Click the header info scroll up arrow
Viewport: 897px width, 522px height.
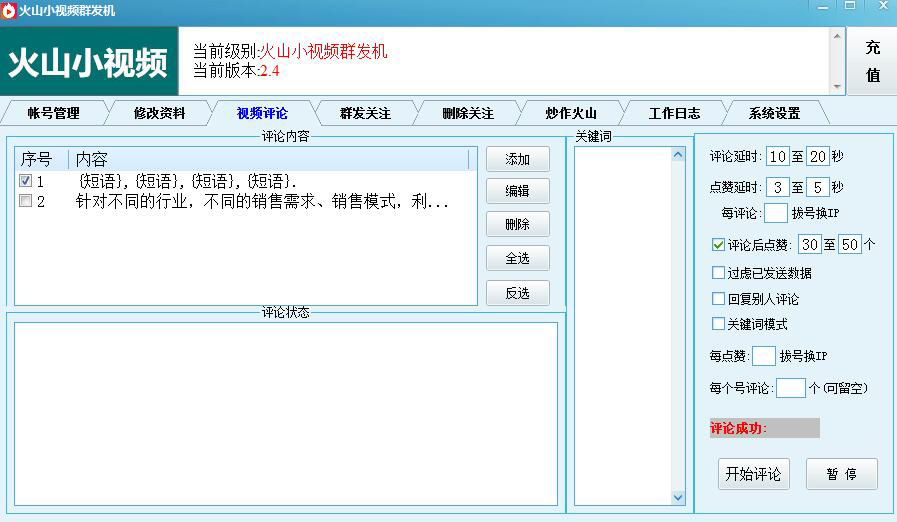[837, 35]
